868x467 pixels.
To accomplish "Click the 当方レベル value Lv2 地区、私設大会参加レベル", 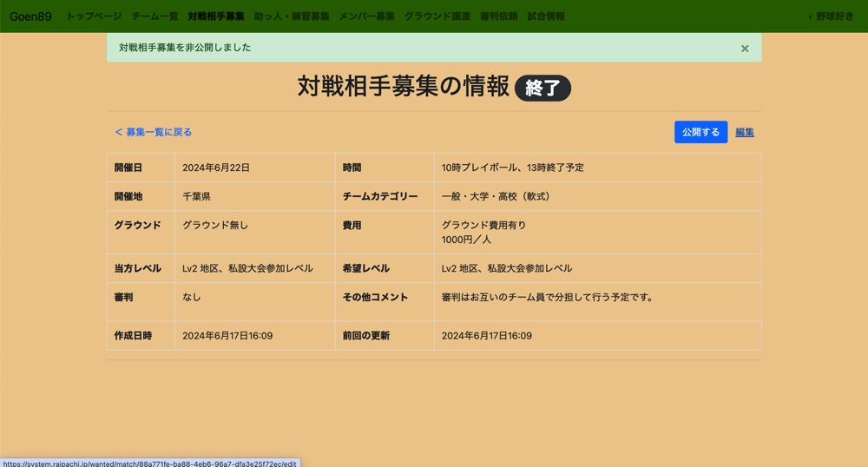I will (x=247, y=268).
